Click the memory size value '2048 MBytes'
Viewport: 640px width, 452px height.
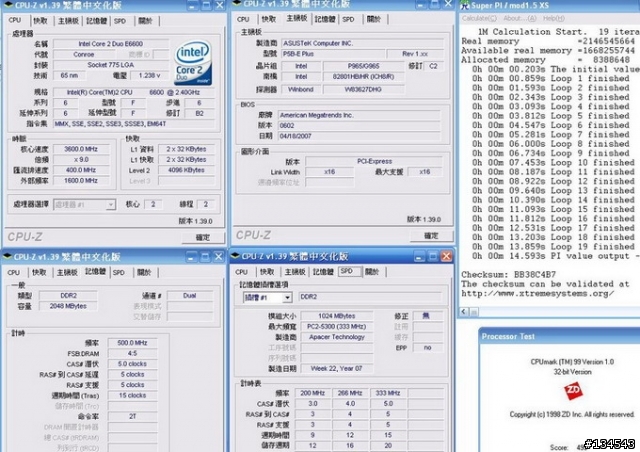click(x=68, y=306)
